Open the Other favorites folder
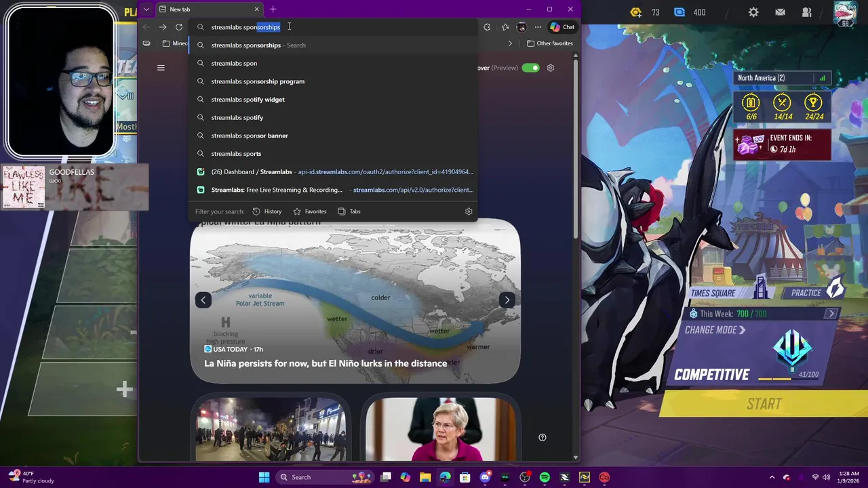 (x=550, y=43)
